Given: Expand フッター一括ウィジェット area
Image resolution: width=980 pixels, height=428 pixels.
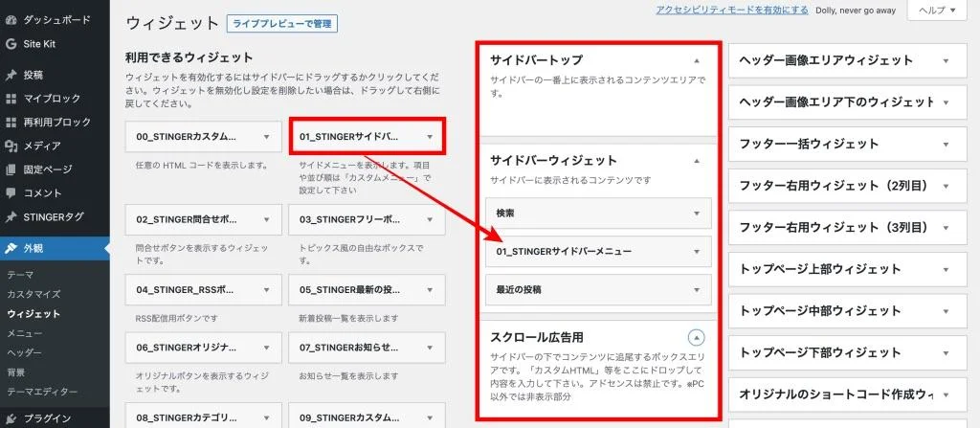Looking at the screenshot, I should (x=946, y=144).
